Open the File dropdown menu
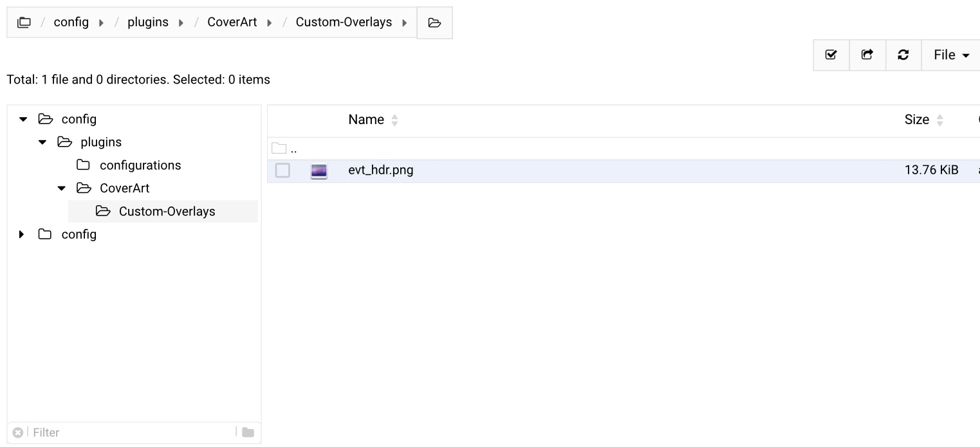 [x=951, y=55]
